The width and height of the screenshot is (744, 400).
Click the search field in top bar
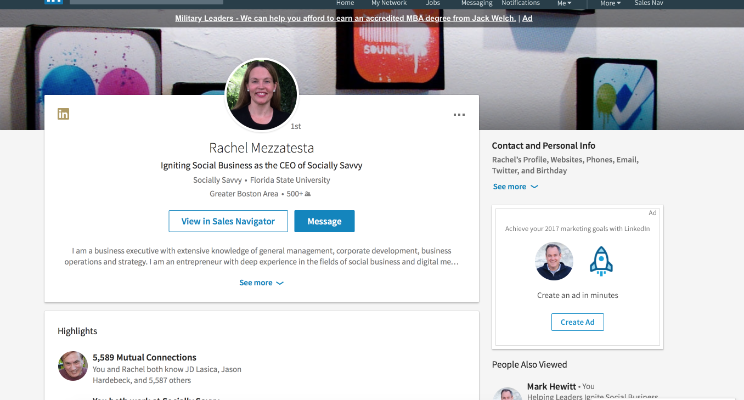[146, 2]
